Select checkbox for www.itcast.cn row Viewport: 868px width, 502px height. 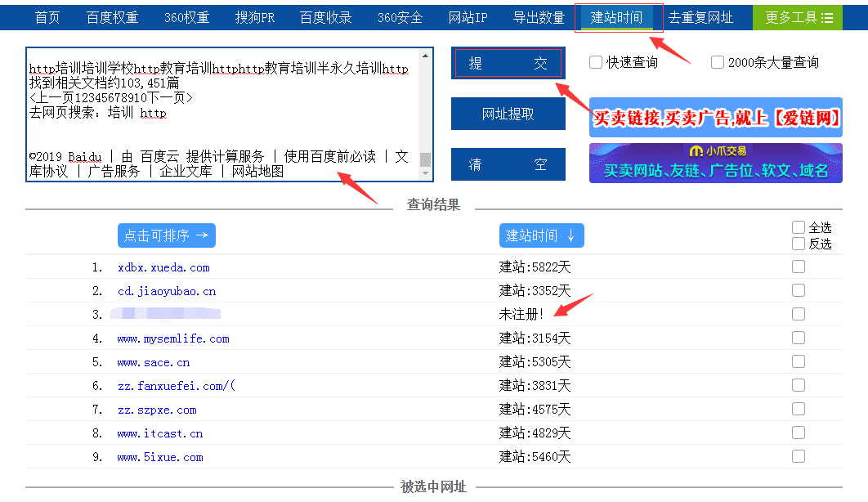(x=799, y=433)
